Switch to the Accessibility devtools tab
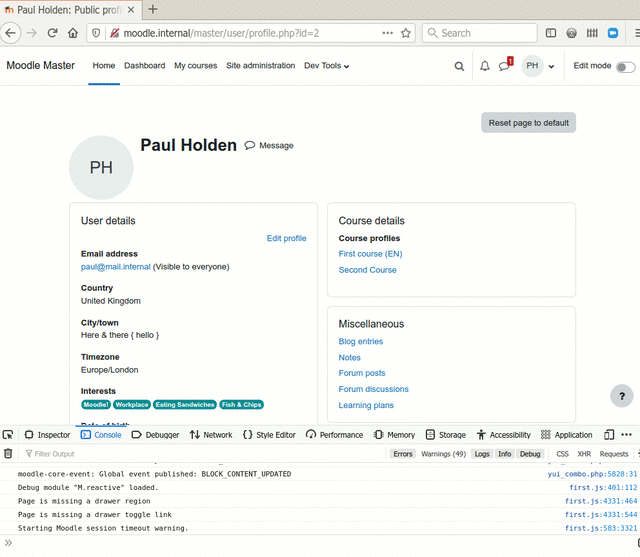 (x=503, y=435)
